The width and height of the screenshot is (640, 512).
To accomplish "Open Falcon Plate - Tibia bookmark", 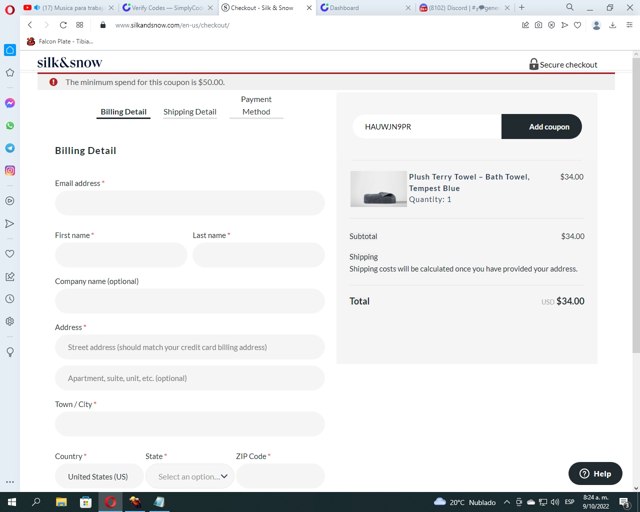I will 60,41.
